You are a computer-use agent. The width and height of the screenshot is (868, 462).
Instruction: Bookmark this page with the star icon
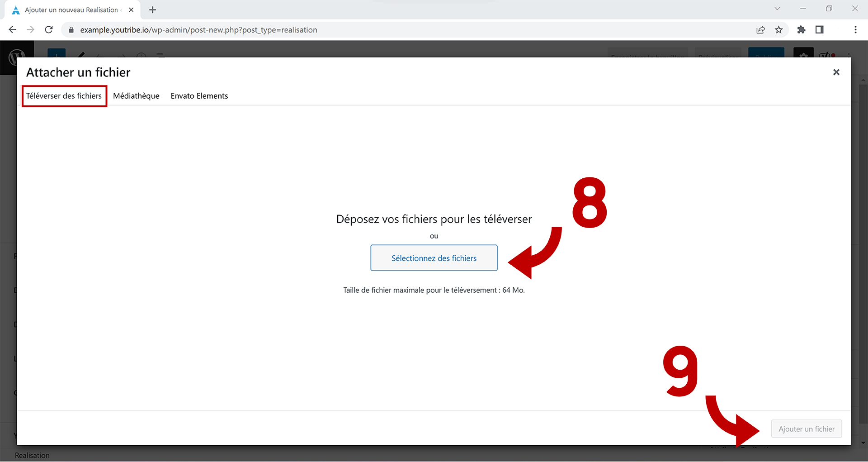[x=778, y=30]
